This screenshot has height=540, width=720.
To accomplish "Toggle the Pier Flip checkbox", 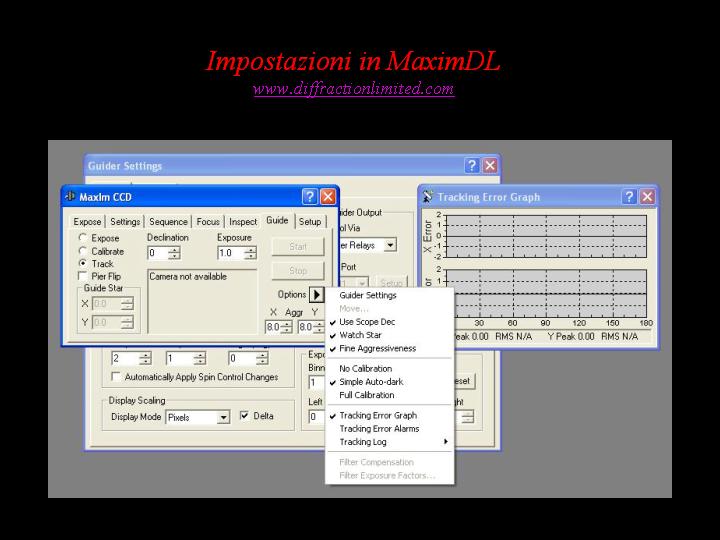I will 83,276.
